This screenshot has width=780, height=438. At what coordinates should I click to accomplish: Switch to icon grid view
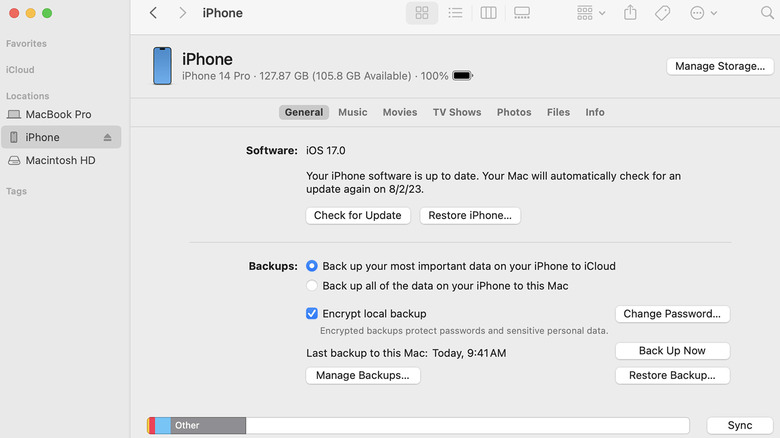pyautogui.click(x=422, y=13)
